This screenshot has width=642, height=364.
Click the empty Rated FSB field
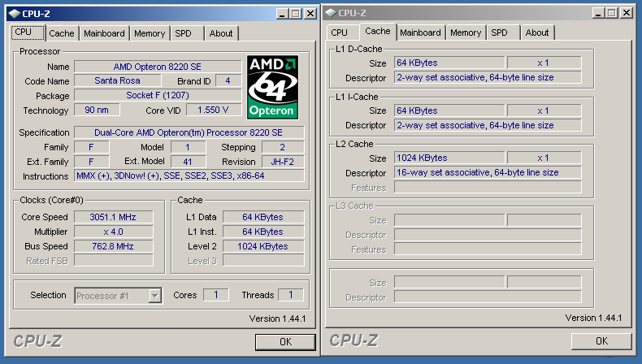[x=114, y=261]
